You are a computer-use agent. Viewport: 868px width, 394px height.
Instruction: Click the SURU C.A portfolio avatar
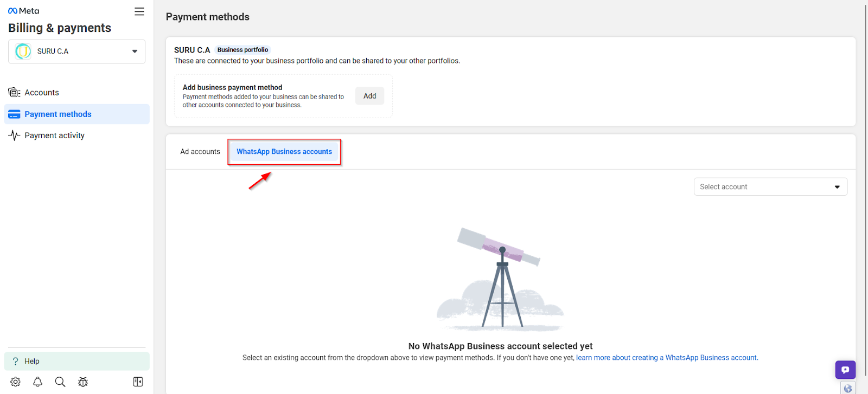(23, 51)
